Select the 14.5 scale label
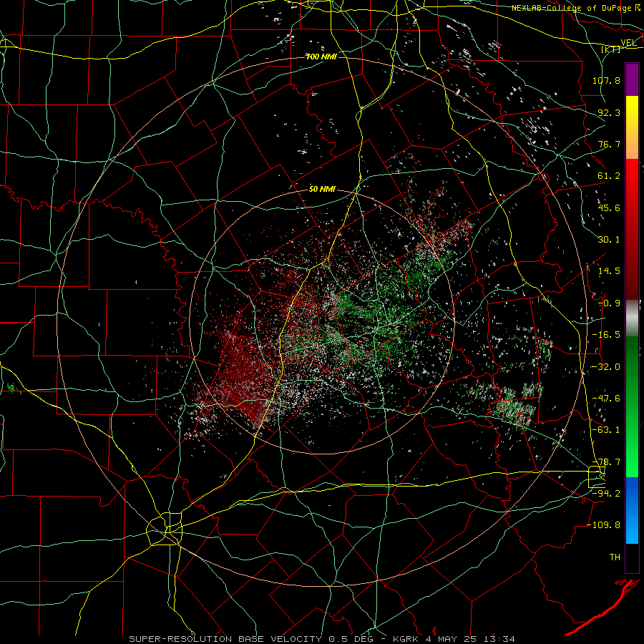644x644 pixels. tap(609, 271)
